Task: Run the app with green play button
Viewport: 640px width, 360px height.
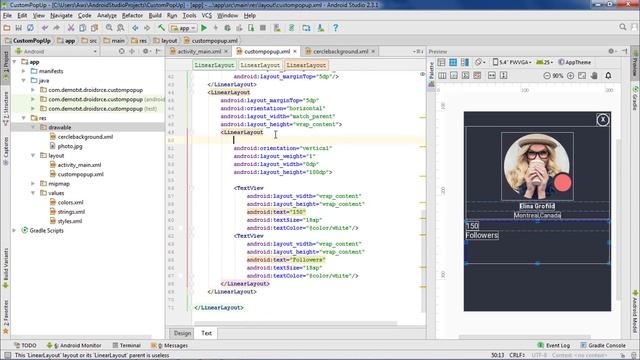Action: (x=204, y=28)
